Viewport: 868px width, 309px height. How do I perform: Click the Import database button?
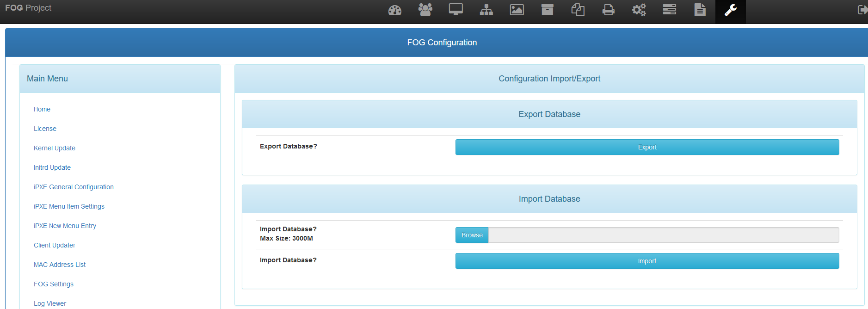[647, 261]
